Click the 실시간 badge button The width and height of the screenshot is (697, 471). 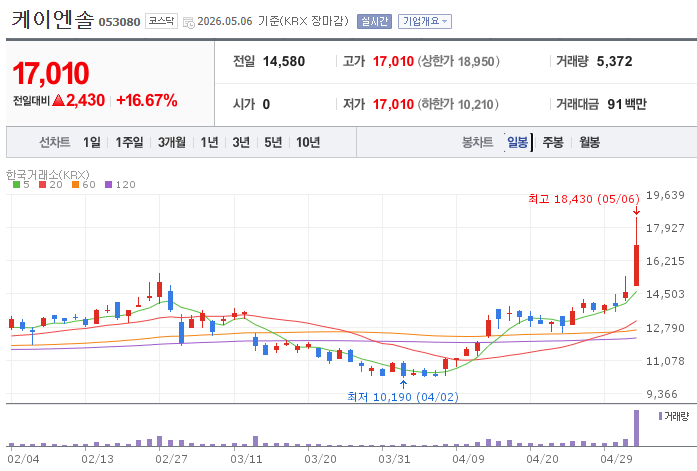374,21
